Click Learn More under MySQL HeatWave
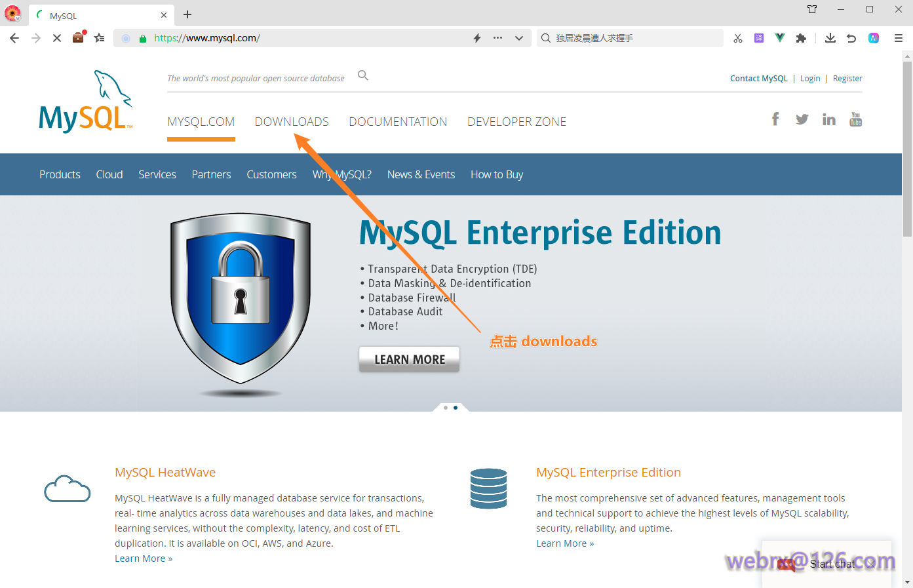Screen dimensions: 913x588 [144, 559]
